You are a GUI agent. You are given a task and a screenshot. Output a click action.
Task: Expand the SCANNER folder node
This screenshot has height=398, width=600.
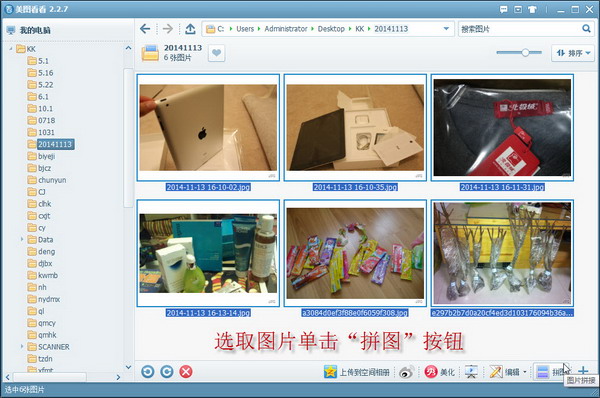point(22,346)
